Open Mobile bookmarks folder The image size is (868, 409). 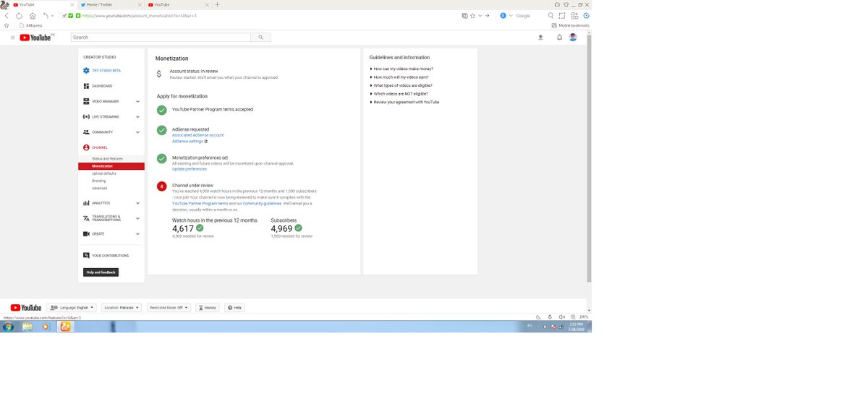tap(571, 25)
